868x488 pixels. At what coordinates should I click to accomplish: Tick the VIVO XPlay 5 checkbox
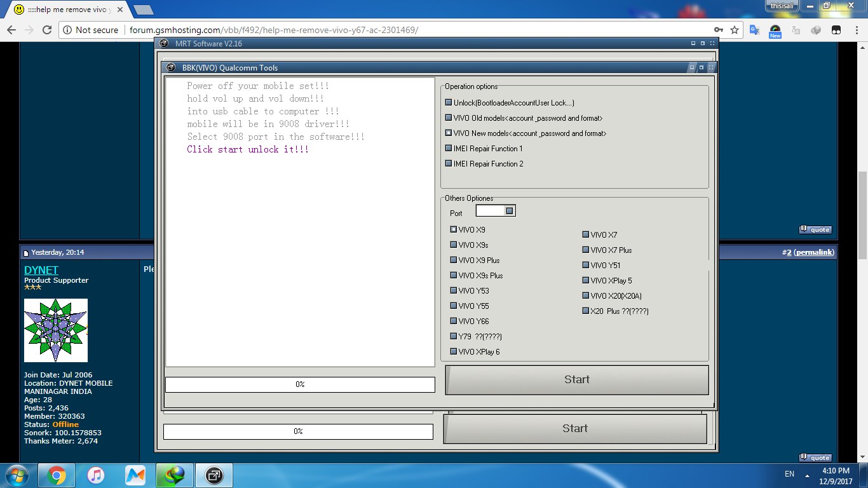[586, 281]
